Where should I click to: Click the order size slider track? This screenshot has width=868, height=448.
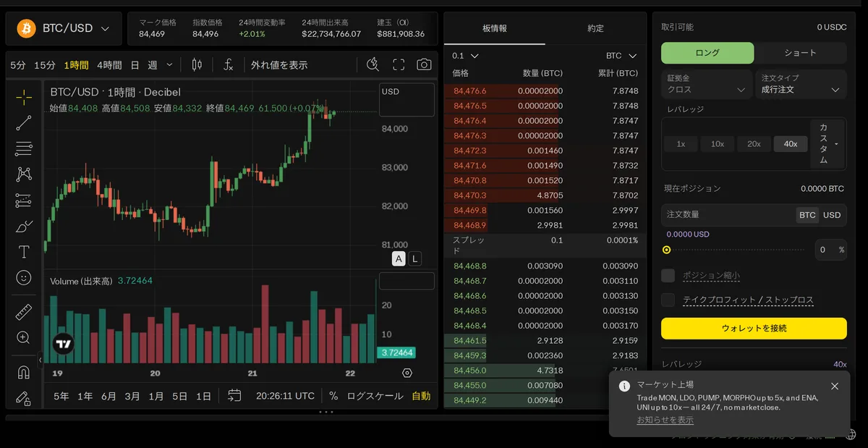pos(734,250)
